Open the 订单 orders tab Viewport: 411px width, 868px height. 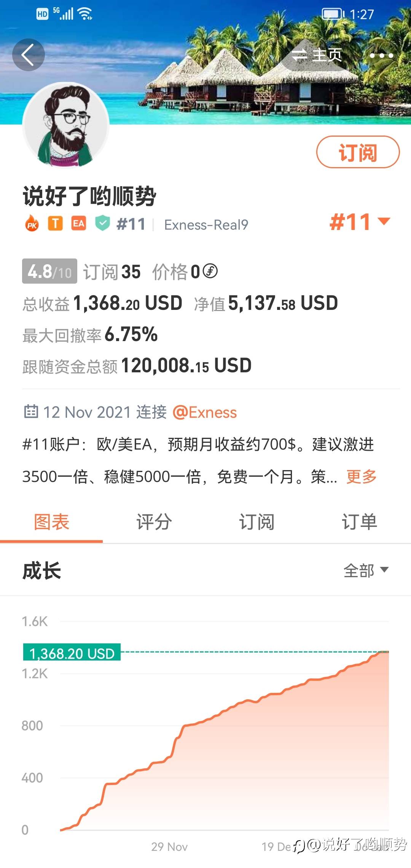[359, 522]
